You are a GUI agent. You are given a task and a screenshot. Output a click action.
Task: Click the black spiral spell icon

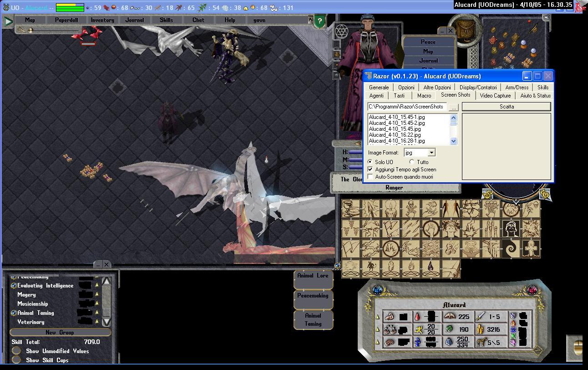click(x=511, y=248)
